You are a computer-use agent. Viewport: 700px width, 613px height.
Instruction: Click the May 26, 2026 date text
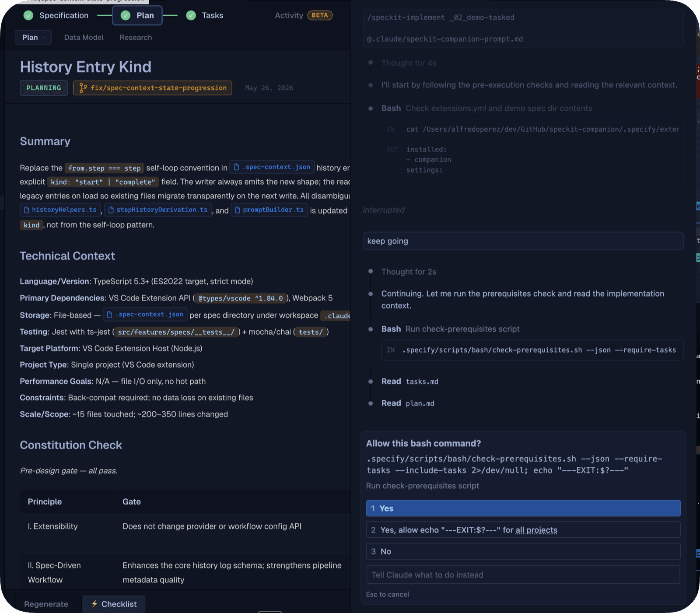[269, 88]
